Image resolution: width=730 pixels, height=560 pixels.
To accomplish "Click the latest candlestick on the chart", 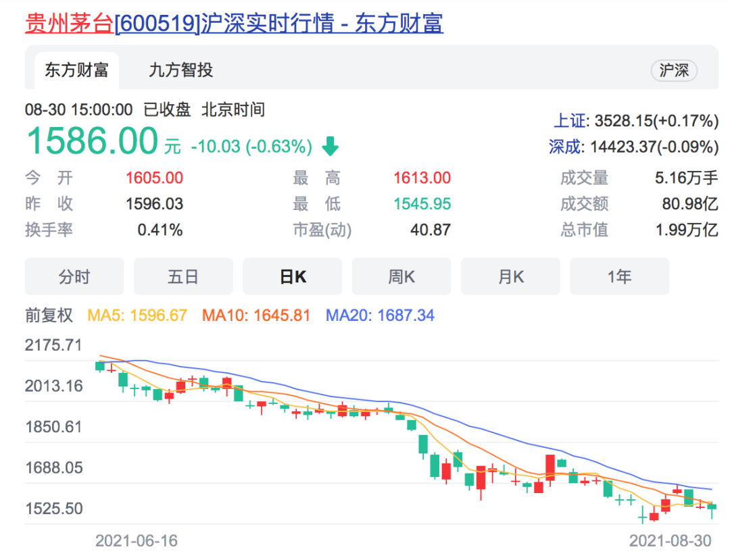I will (x=713, y=507).
